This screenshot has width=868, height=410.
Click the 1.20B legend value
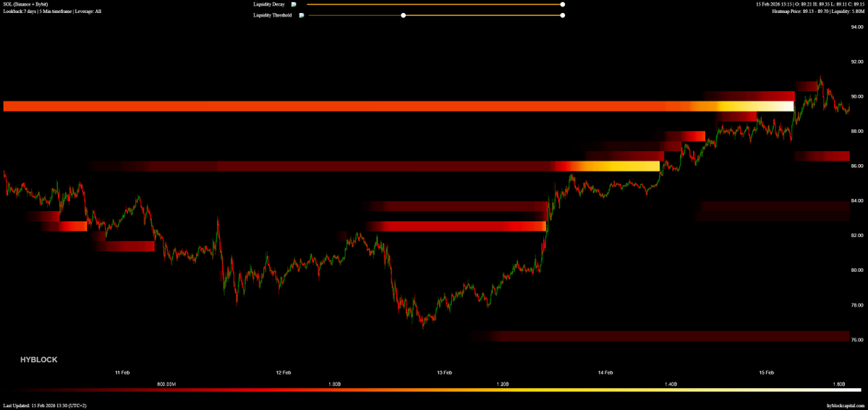point(503,384)
